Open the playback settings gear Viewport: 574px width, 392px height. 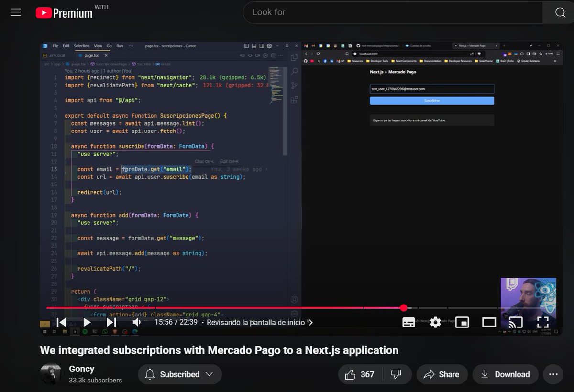pos(435,322)
